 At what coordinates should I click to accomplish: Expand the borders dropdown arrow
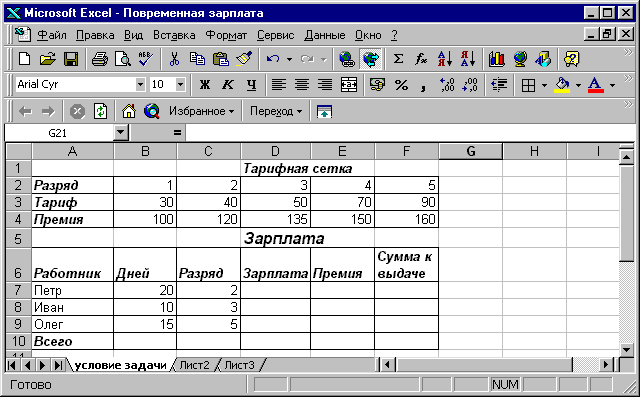[x=544, y=85]
